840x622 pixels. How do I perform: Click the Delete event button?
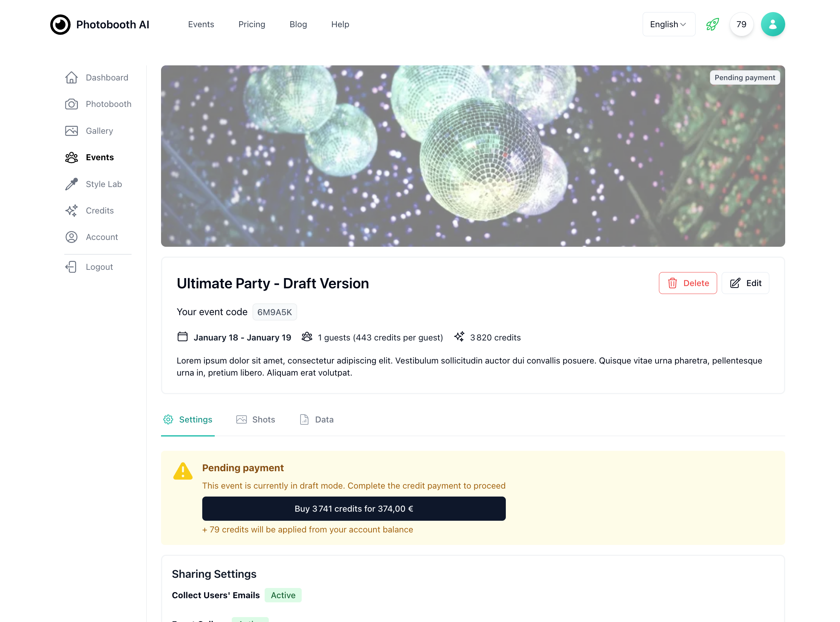pos(688,283)
